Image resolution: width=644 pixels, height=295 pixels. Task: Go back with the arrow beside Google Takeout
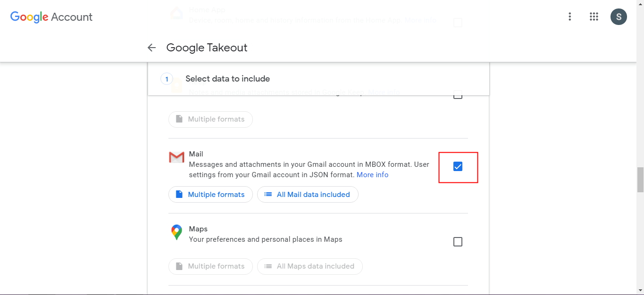click(151, 48)
